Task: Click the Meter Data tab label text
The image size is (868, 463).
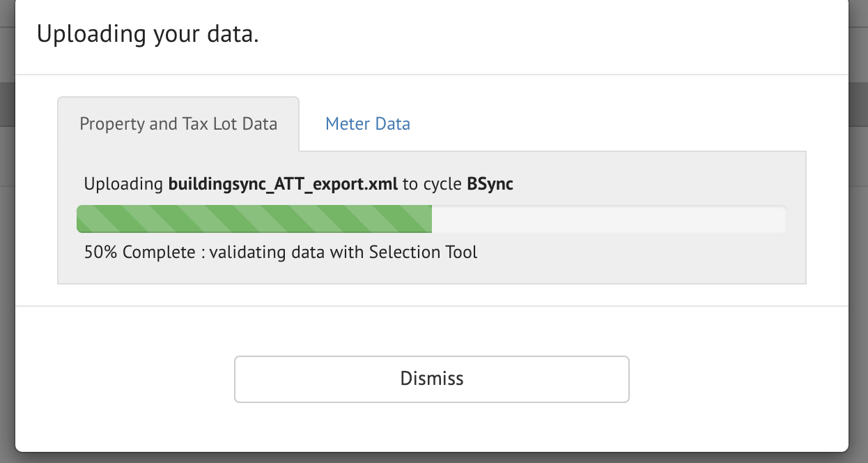Action: coord(367,123)
